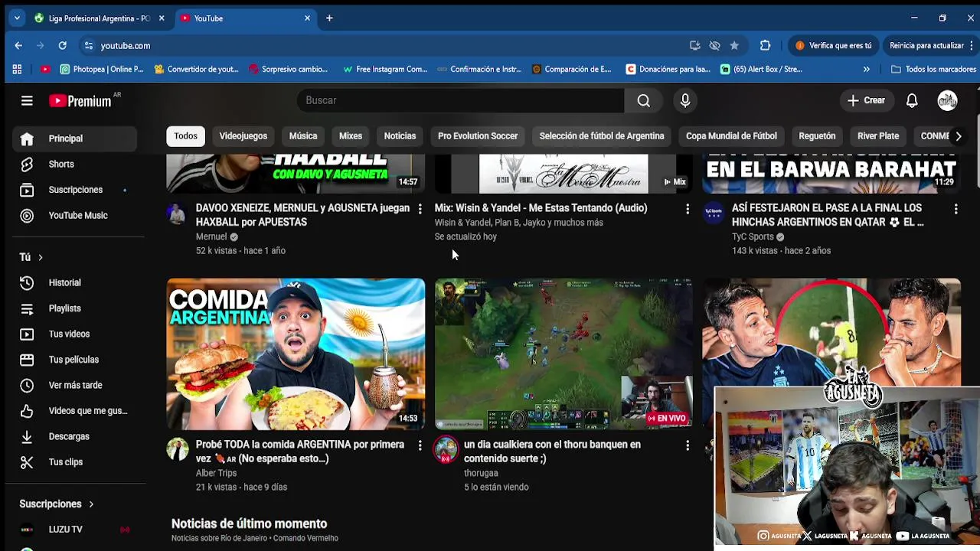Screen dimensions: 980x551
Task: Open options for the comida ARGENTINA video
Action: tap(420, 445)
